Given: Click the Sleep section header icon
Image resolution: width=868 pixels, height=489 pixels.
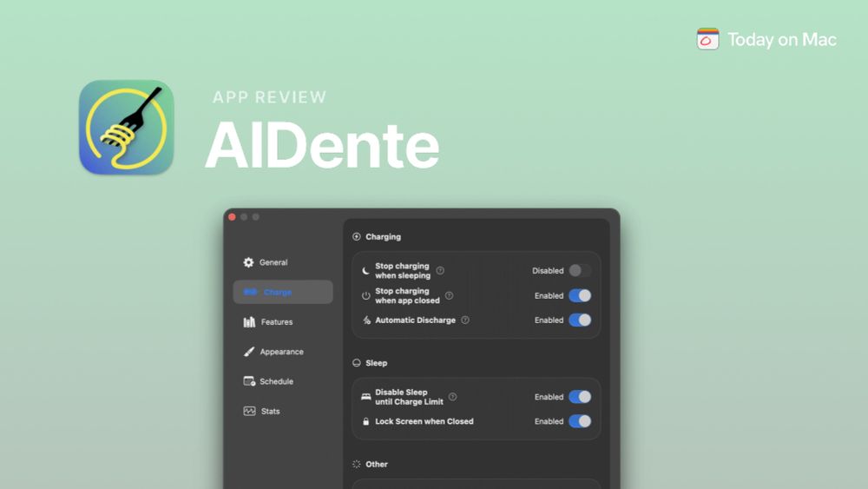Looking at the screenshot, I should tap(357, 363).
